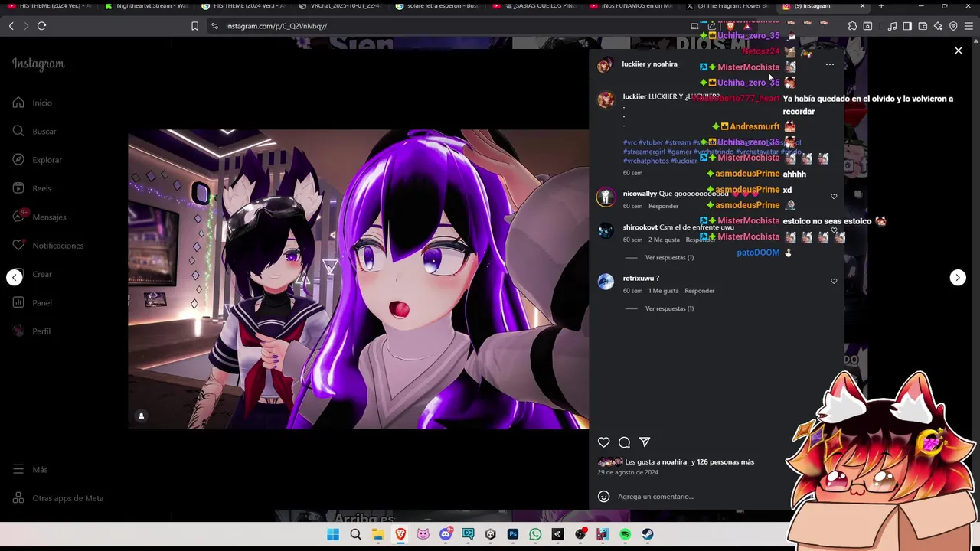Image resolution: width=980 pixels, height=551 pixels.
Task: Open OBS Studio from the taskbar
Action: pos(580,535)
